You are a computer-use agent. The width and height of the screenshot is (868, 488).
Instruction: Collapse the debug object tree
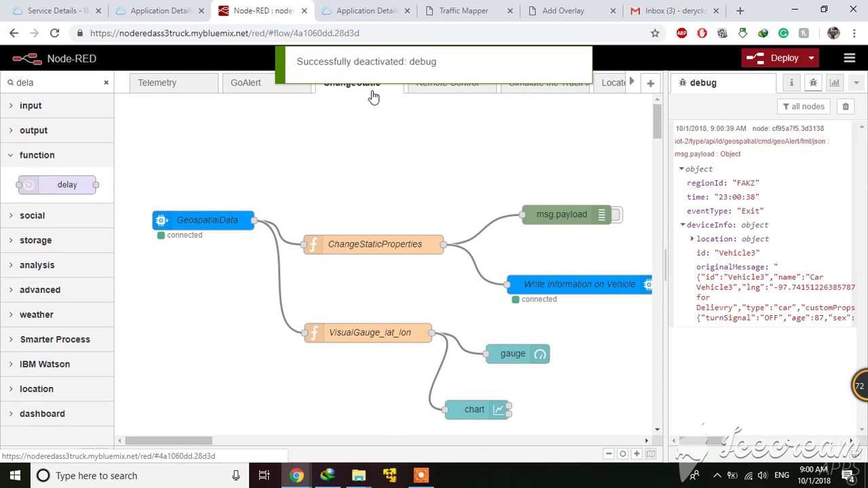pos(682,169)
